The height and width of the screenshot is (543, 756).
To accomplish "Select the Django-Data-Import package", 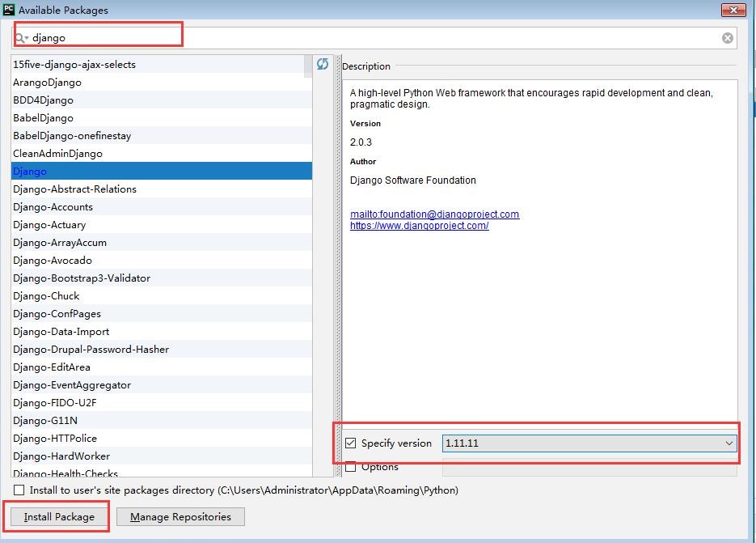I will (162, 332).
